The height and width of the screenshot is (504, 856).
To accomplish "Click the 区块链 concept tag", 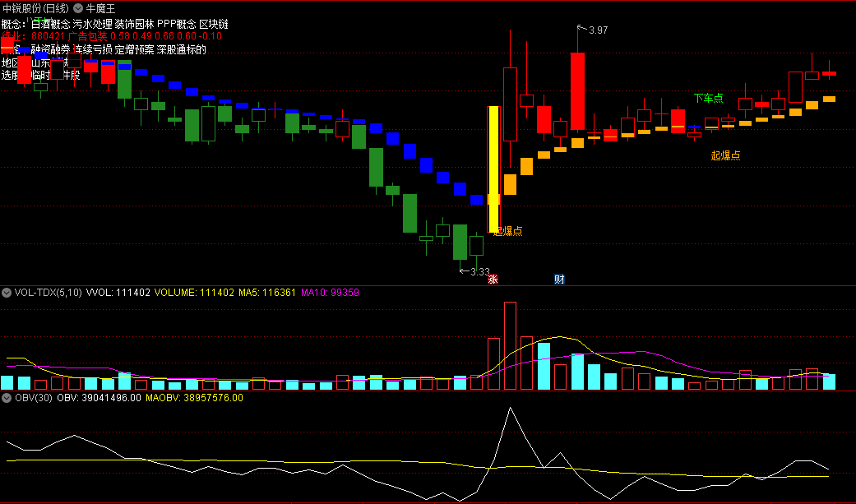I will tap(214, 24).
